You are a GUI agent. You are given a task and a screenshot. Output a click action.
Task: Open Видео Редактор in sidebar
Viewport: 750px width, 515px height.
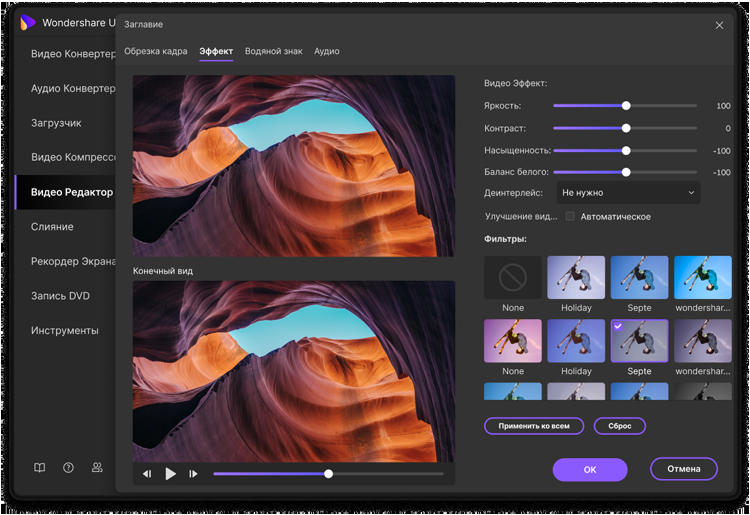[66, 192]
